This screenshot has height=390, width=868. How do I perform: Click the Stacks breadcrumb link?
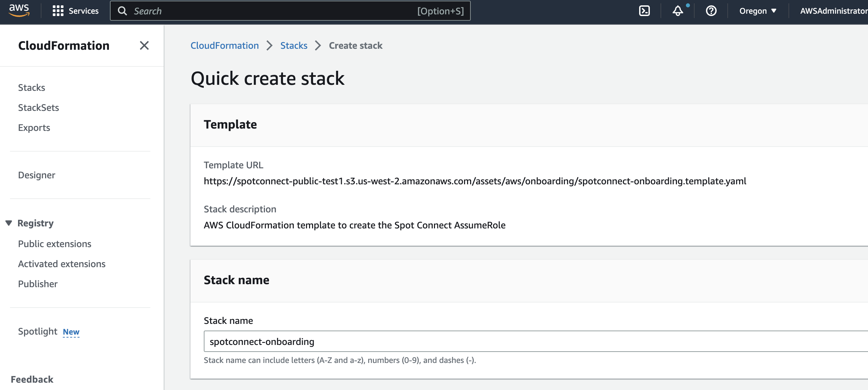coord(293,45)
